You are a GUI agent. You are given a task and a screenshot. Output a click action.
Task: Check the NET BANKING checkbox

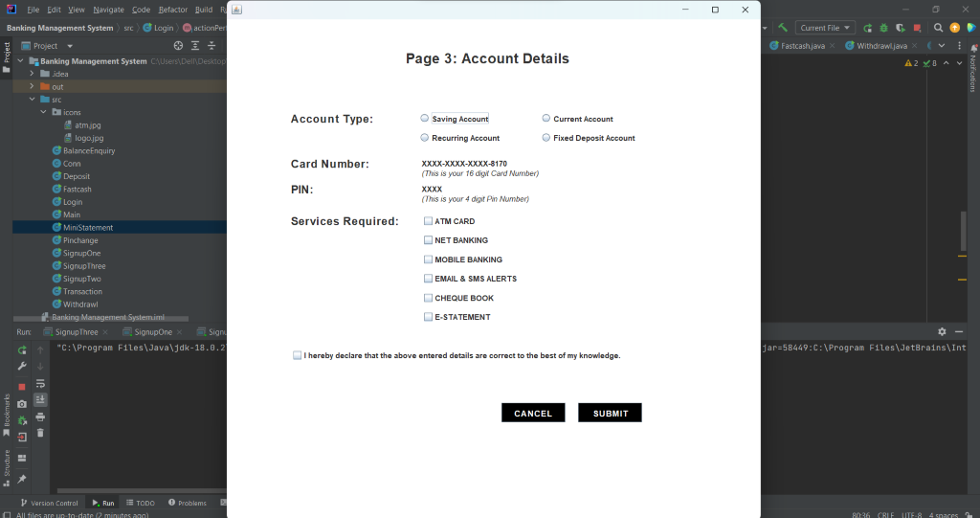click(428, 239)
